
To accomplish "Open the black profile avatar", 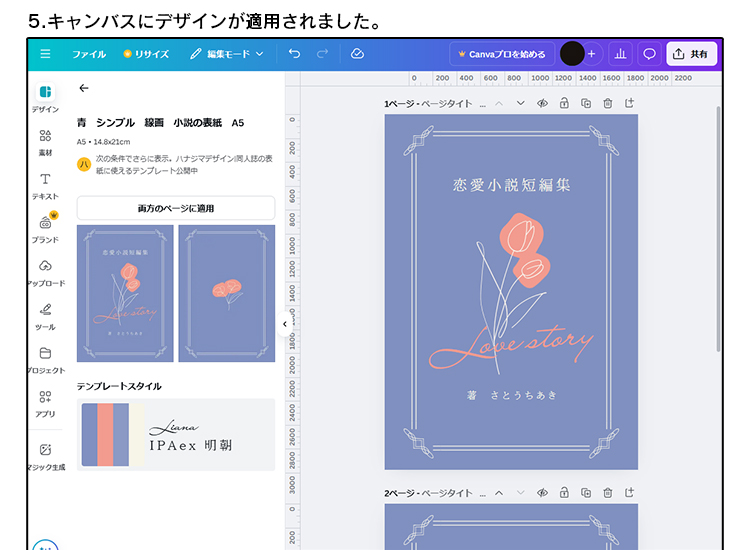I will pyautogui.click(x=572, y=54).
